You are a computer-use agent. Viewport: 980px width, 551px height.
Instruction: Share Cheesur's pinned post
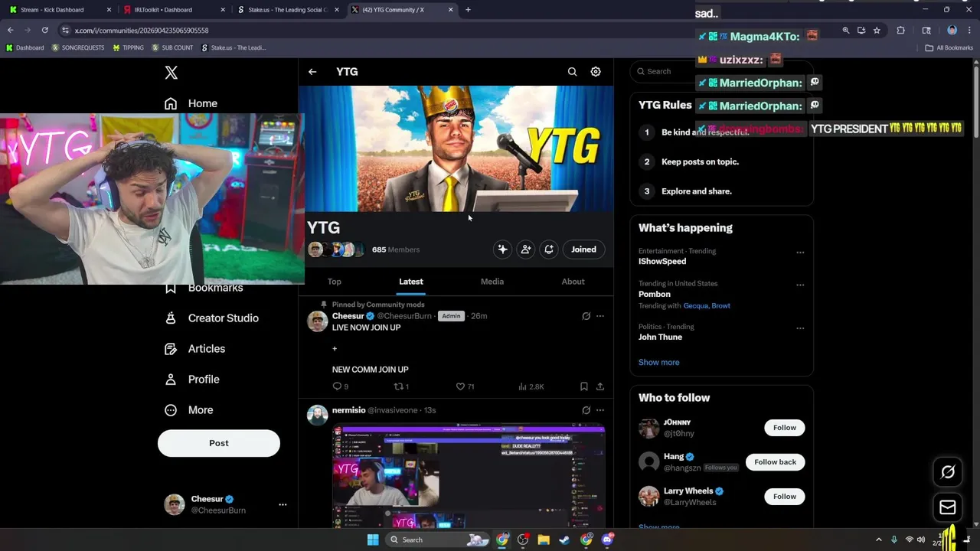600,386
